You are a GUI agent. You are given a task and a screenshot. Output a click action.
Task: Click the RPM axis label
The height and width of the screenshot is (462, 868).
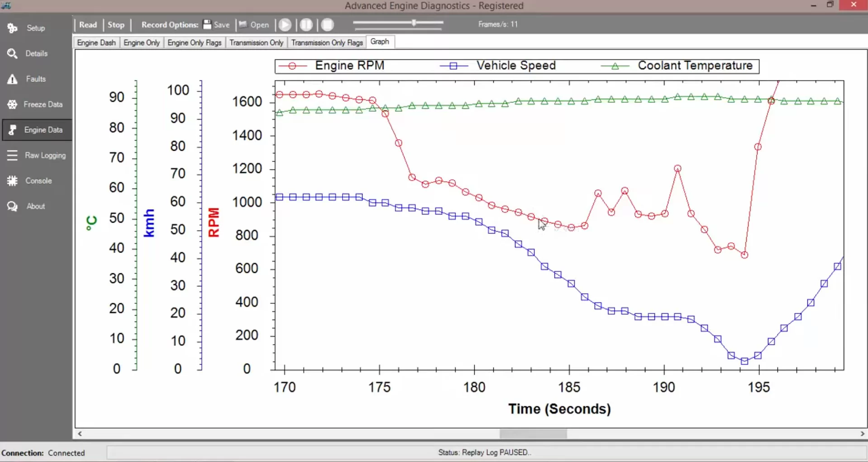point(214,222)
